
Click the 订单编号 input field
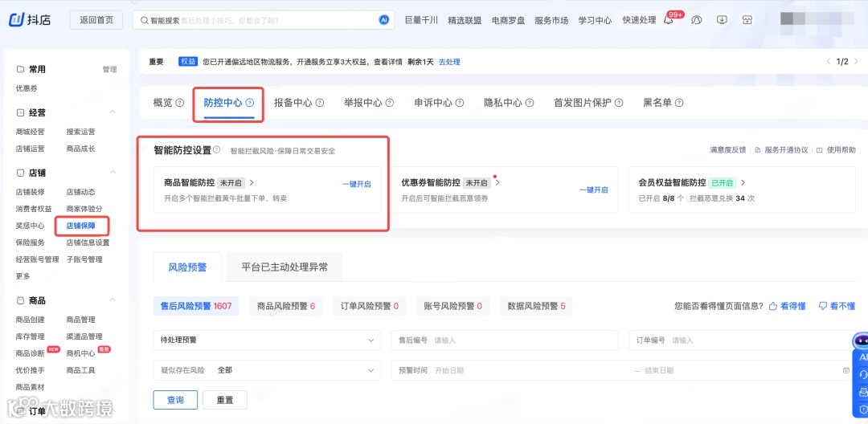click(x=742, y=340)
